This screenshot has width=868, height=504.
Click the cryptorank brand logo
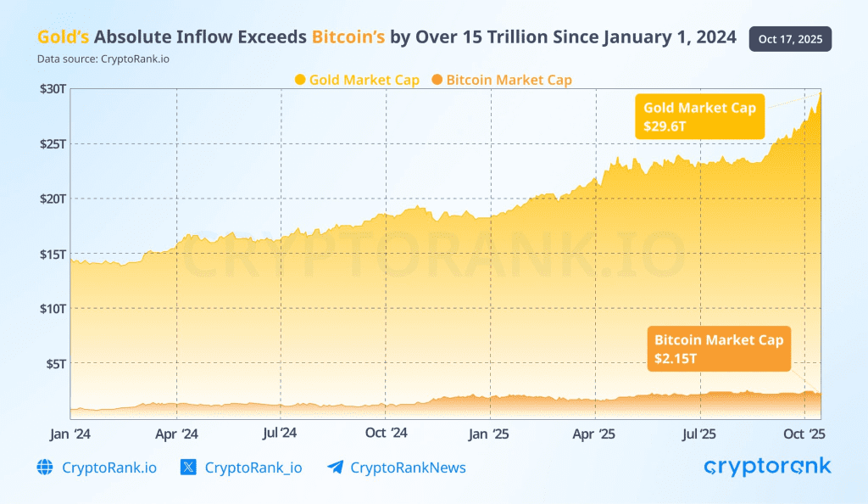coord(767,467)
